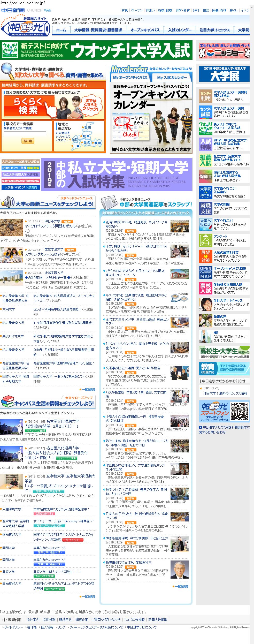Click 一覧を見る under headline news
Screen dimensions: 254x644
click(x=89, y=389)
